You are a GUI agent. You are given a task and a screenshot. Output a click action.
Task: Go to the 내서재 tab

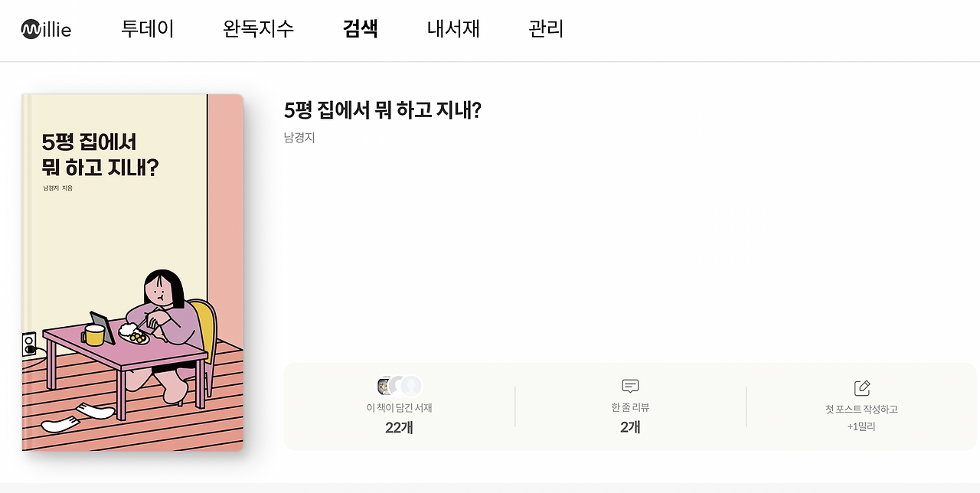452,28
